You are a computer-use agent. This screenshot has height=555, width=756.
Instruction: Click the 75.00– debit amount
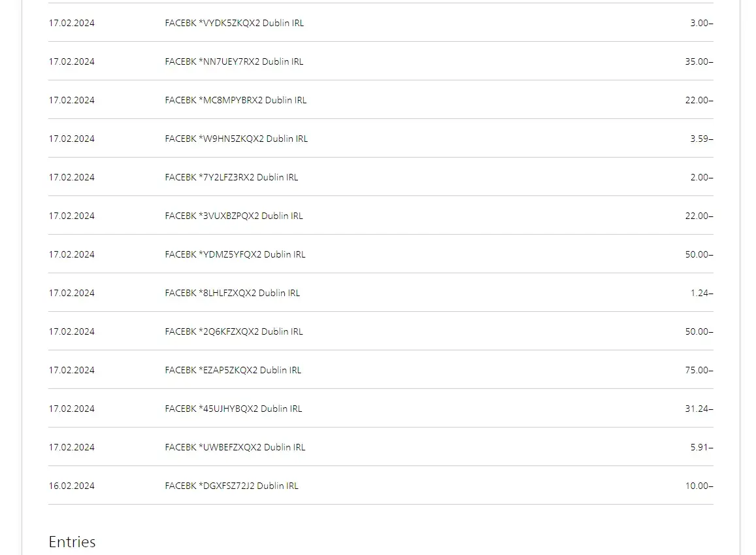(698, 370)
